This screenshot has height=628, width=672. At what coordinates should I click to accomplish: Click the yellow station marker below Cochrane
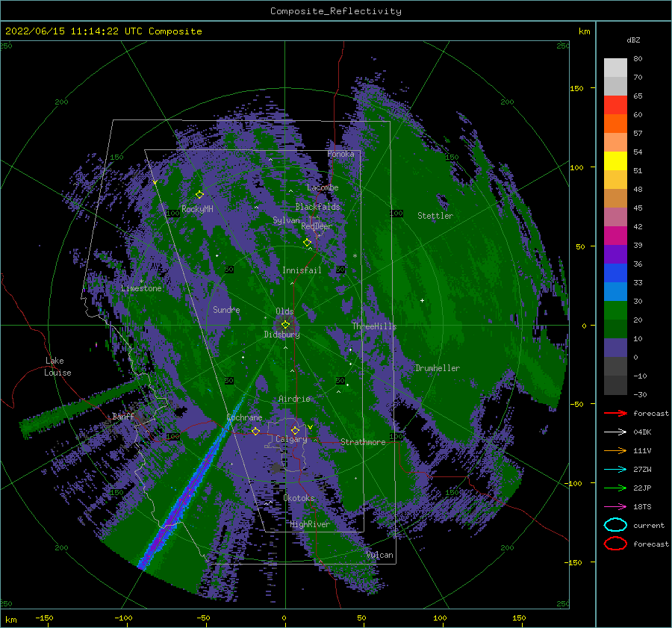pos(255,431)
